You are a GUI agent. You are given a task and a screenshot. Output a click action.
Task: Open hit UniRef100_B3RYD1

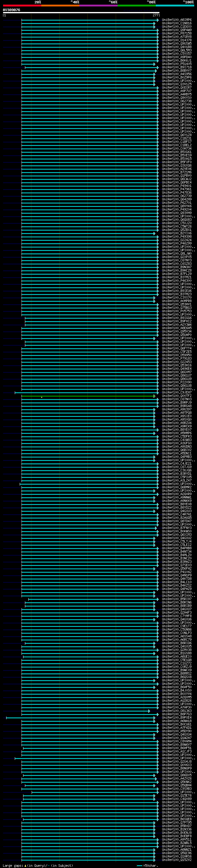point(176,474)
